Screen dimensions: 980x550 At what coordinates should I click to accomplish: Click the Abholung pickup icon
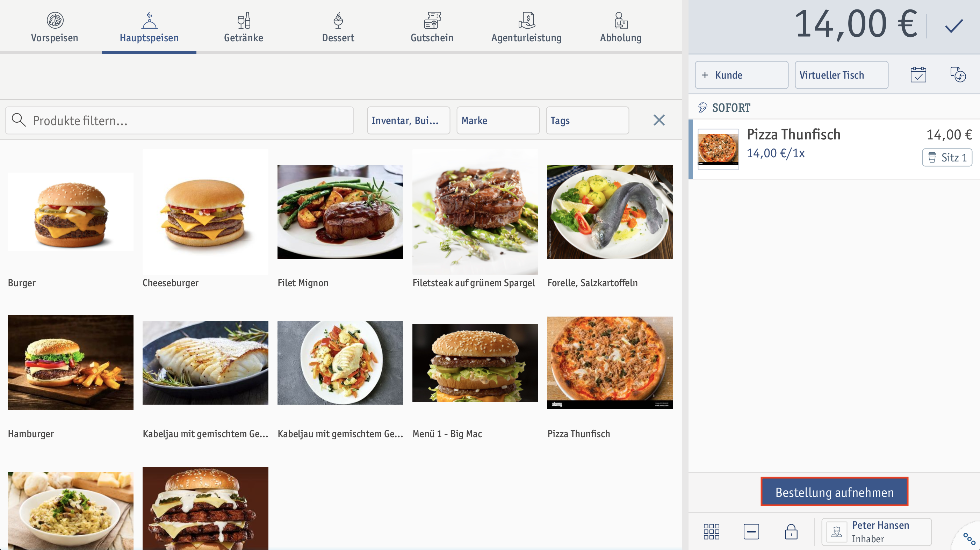pos(621,20)
